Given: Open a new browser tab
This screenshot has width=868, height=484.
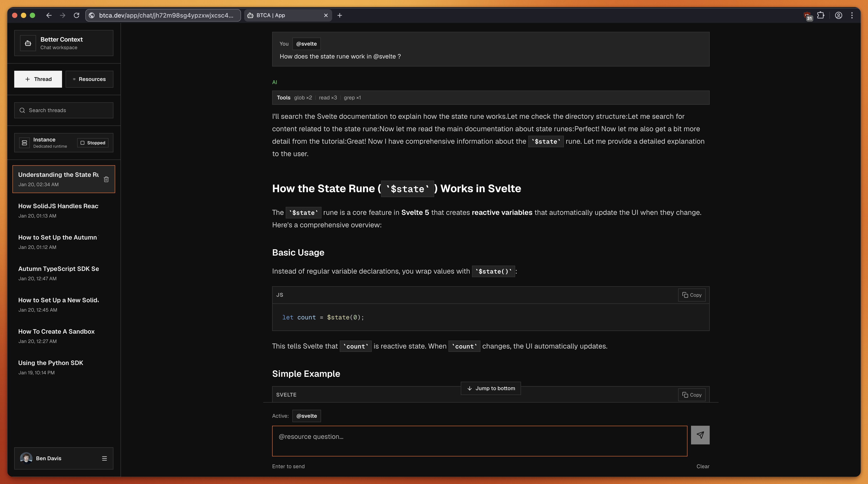Looking at the screenshot, I should point(340,16).
